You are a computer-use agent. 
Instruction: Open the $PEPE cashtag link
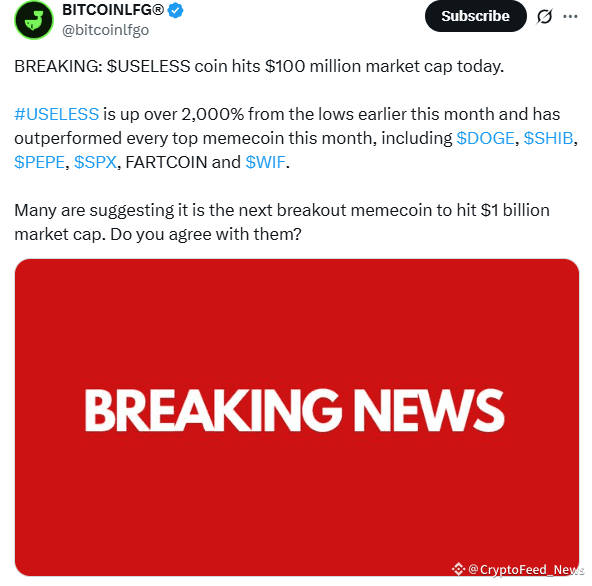[x=40, y=162]
